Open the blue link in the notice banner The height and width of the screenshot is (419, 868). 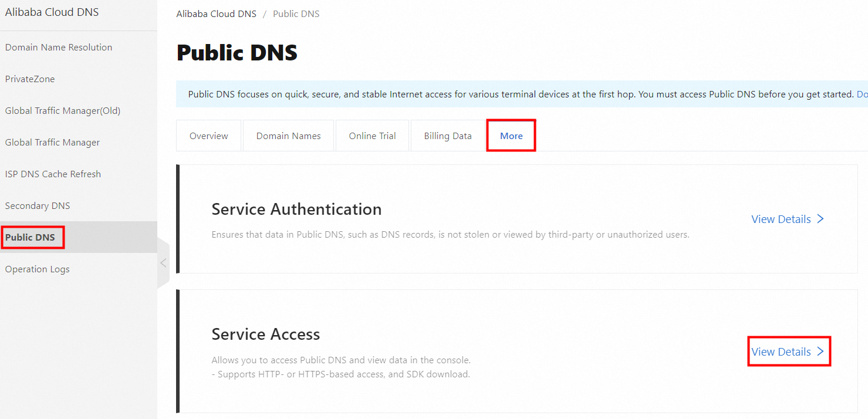click(x=863, y=94)
